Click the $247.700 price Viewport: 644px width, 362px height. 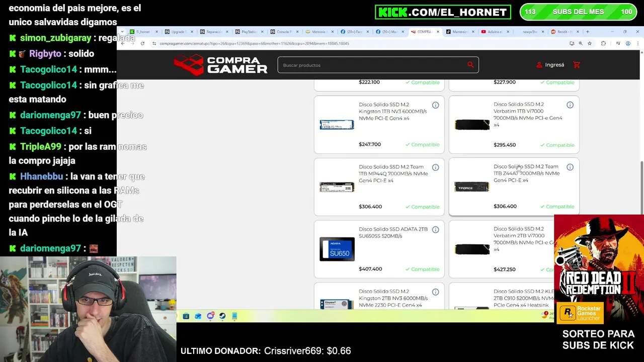tap(370, 144)
